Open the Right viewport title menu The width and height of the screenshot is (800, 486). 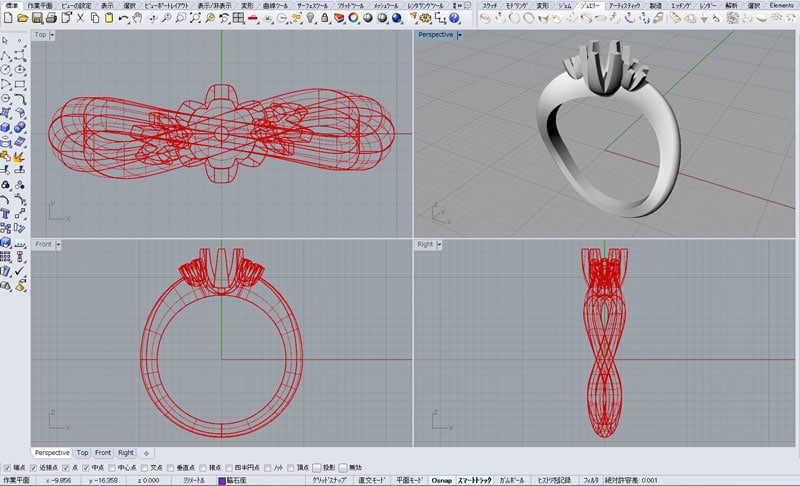[425, 244]
